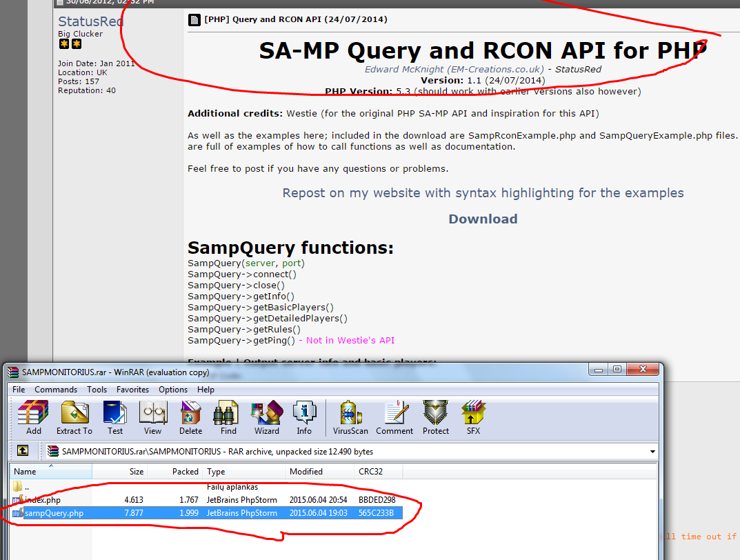
Task: Open the Help menu in WinRAR
Action: pos(206,389)
